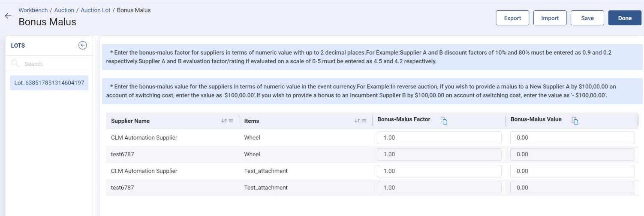Open Auction breadcrumb link
The height and width of the screenshot is (216, 644).
[64, 10]
